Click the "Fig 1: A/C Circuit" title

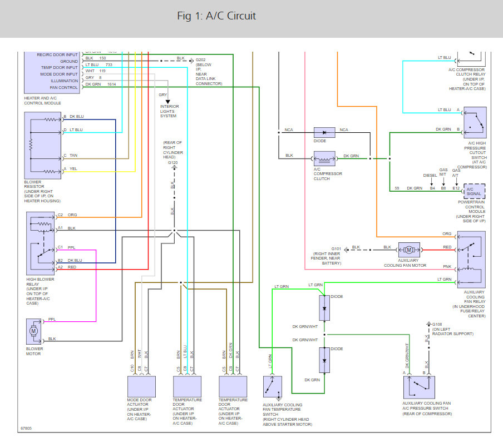point(216,16)
